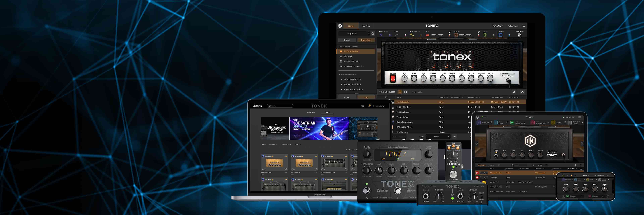
Task: Open hamburger menu on iPad TONEX
Action: pos(579,117)
